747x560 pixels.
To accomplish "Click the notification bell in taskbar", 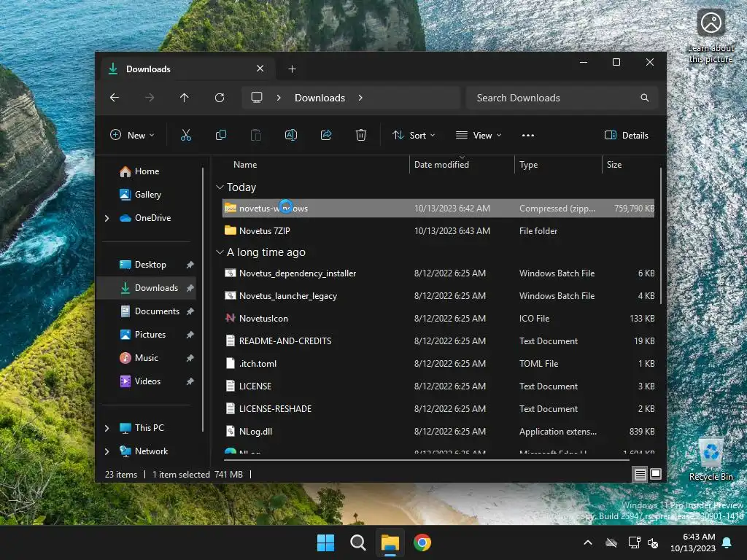I will coord(727,542).
